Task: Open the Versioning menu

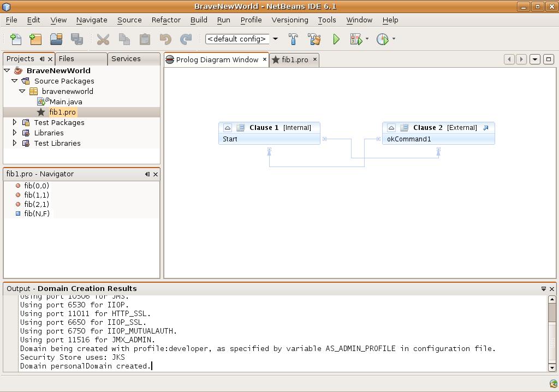Action: (290, 20)
